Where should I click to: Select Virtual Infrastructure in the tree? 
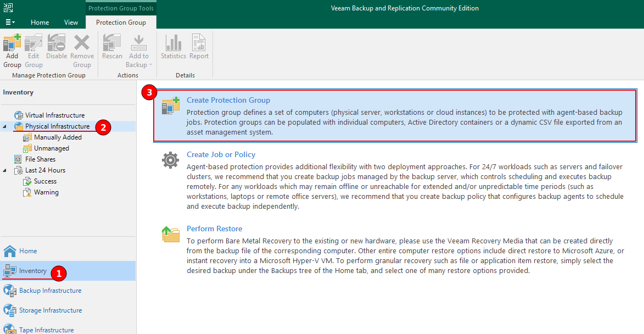(x=54, y=115)
